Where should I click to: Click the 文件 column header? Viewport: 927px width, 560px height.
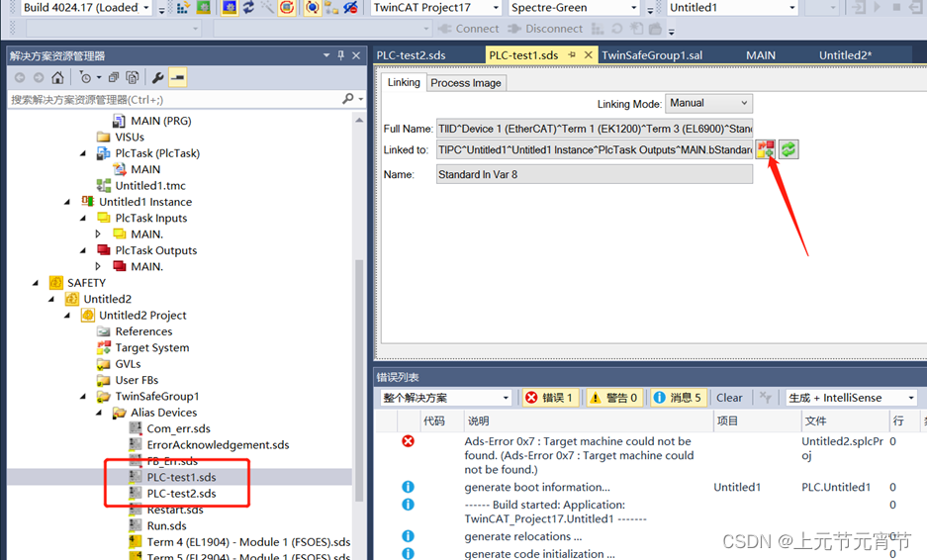point(845,421)
